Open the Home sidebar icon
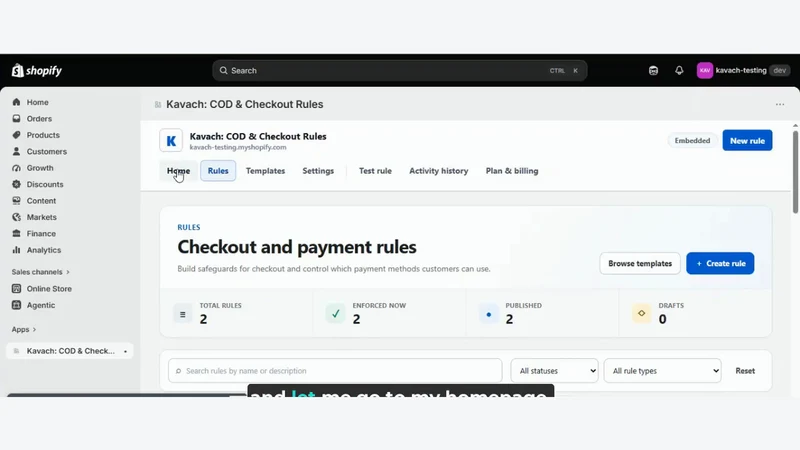The image size is (800, 450). click(x=16, y=102)
